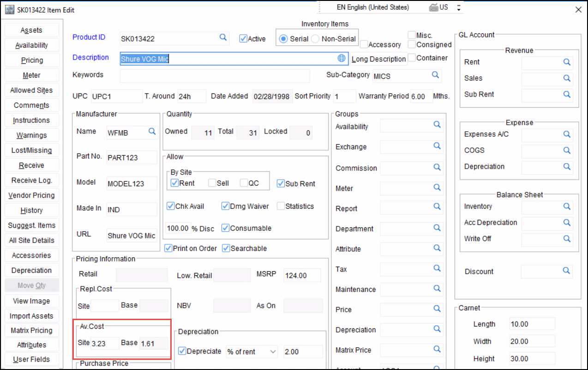Screen dimensions: 588x370
Task: Open the Availability sidebar button
Action: 31,45
